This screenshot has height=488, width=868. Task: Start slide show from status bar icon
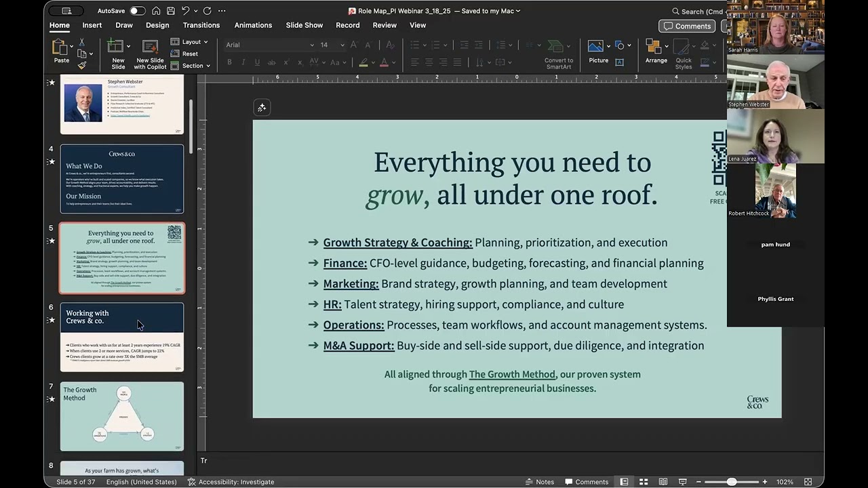click(x=683, y=482)
